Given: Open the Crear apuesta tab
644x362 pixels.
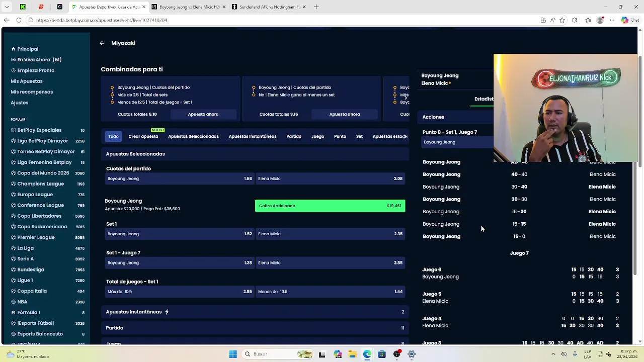Looking at the screenshot, I should point(143,136).
